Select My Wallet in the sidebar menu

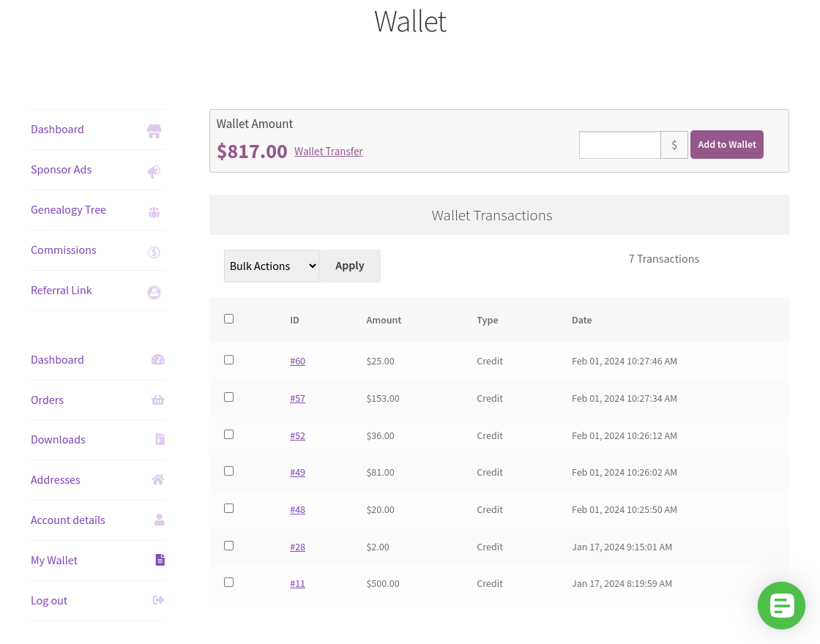click(x=53, y=560)
